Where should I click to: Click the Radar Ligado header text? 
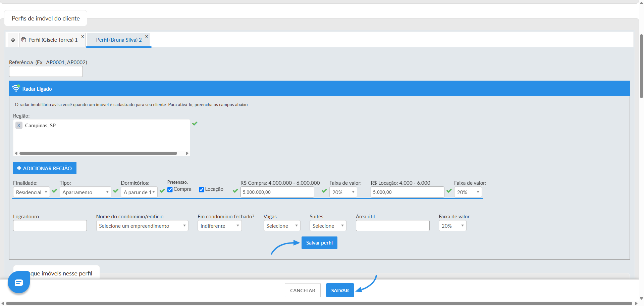37,89
